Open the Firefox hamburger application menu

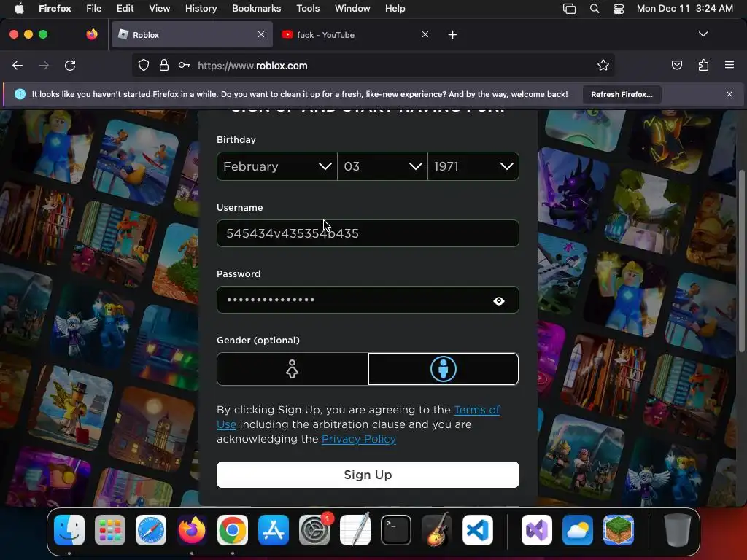coord(729,65)
